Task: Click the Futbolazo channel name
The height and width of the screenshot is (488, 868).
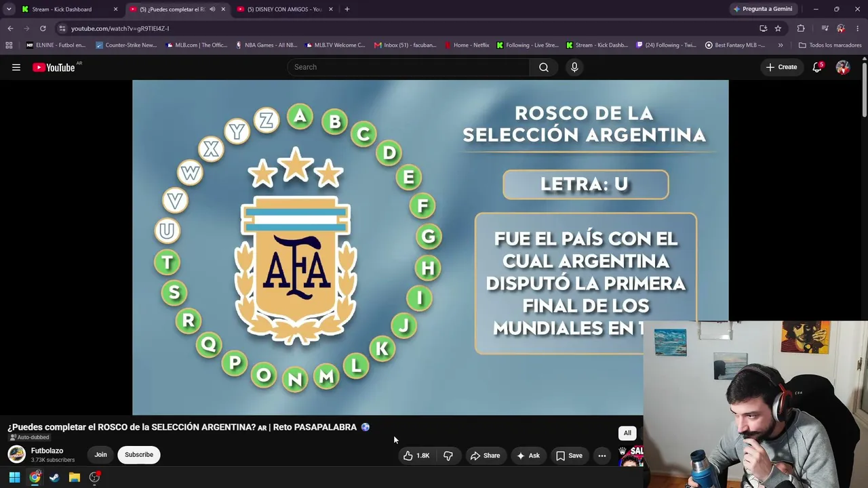Action: 47,451
